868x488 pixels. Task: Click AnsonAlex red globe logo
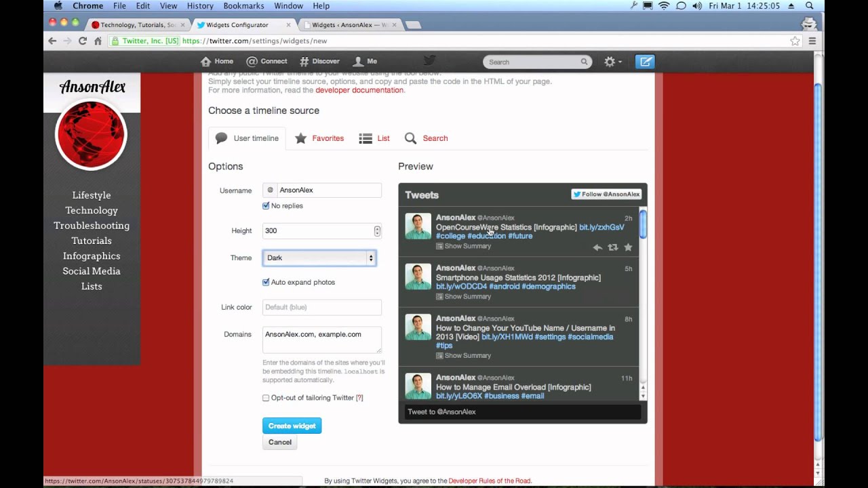91,134
